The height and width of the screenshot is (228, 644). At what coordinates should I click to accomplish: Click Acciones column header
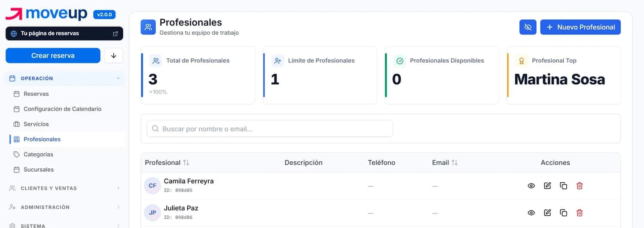tap(555, 163)
